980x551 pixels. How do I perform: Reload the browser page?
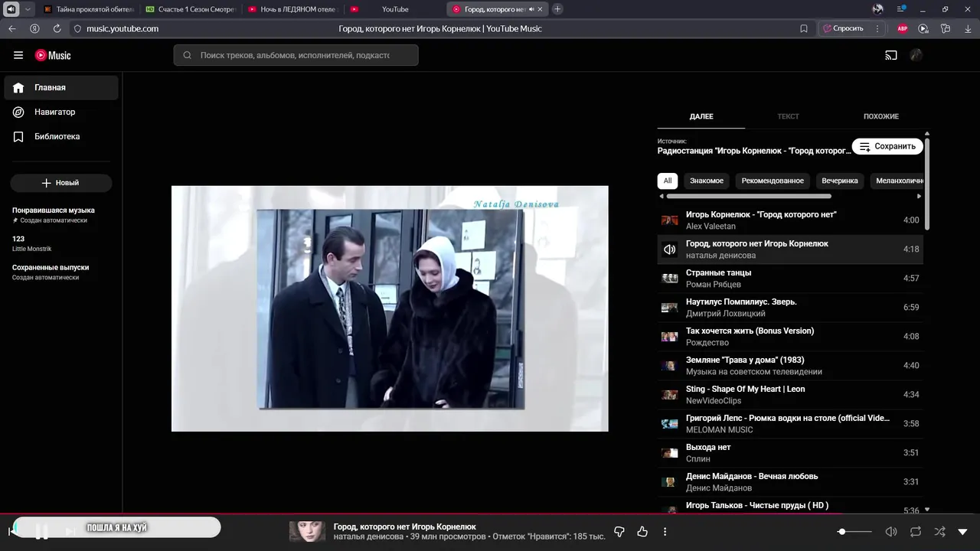(x=57, y=28)
